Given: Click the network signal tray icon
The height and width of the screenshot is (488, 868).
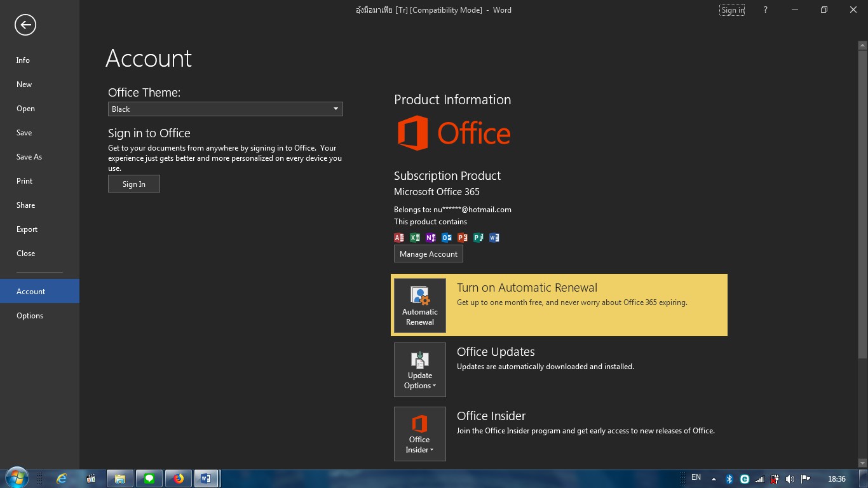Looking at the screenshot, I should coord(759,479).
